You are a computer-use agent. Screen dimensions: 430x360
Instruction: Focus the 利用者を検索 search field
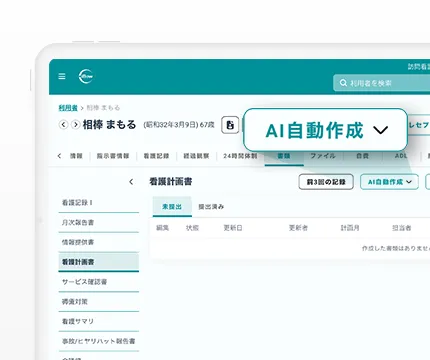pos(382,83)
